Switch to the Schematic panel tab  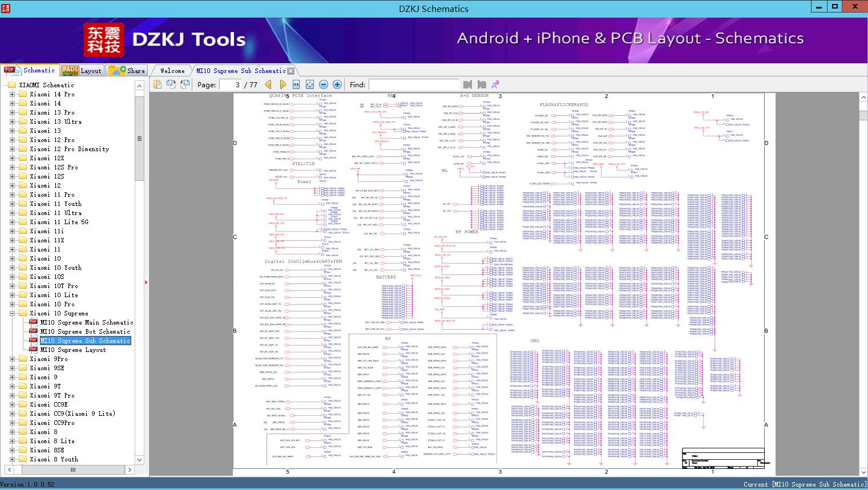pos(30,70)
